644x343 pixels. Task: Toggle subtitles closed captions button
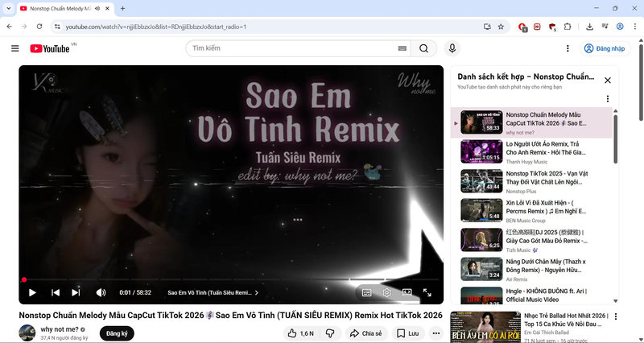pyautogui.click(x=367, y=292)
